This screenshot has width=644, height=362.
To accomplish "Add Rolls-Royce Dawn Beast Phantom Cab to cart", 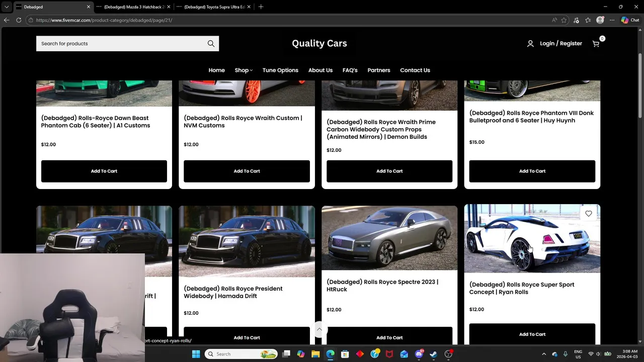I will pyautogui.click(x=104, y=171).
